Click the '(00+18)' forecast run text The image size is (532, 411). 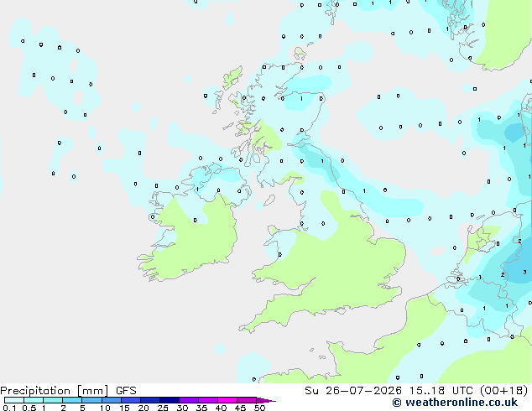pyautogui.click(x=503, y=391)
